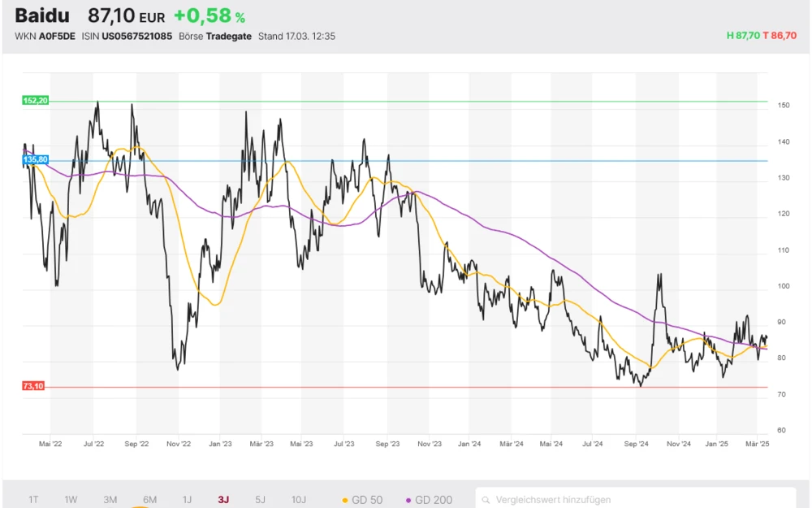Toggle the GD 200 moving average line
The image size is (812, 508).
coord(429,500)
